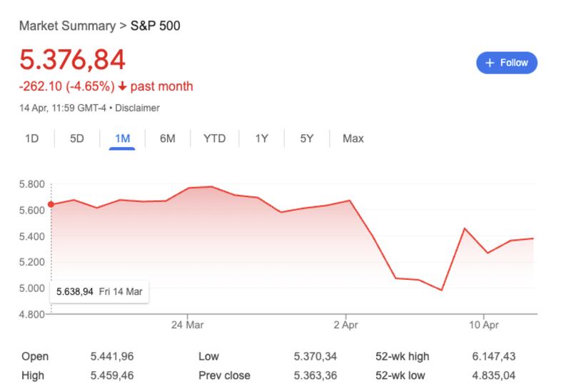Click the 10 Apr axis label
Image resolution: width=571 pixels, height=392 pixels.
point(483,325)
